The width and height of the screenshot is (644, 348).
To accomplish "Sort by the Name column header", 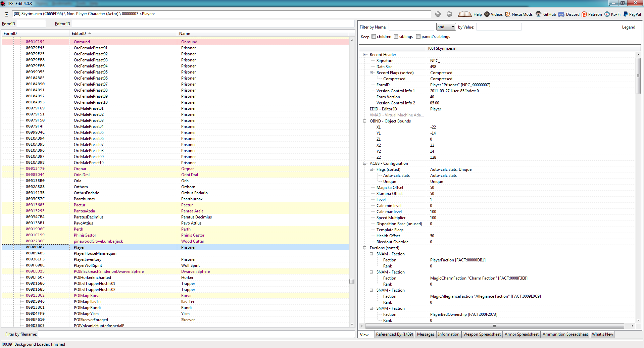I will 263,34.
